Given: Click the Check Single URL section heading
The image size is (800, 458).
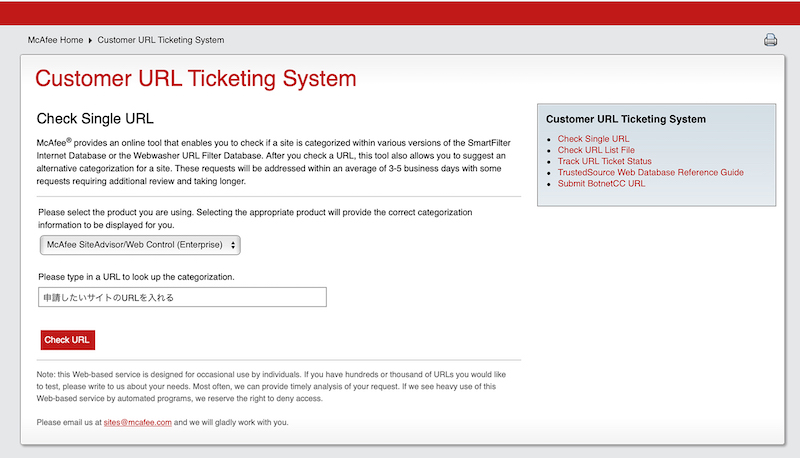Looking at the screenshot, I should pyautogui.click(x=95, y=118).
